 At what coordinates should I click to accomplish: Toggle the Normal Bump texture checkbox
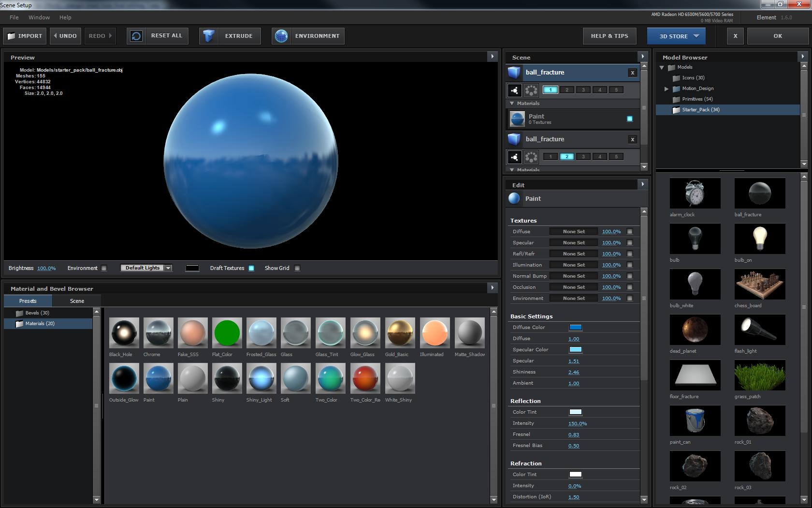(630, 276)
